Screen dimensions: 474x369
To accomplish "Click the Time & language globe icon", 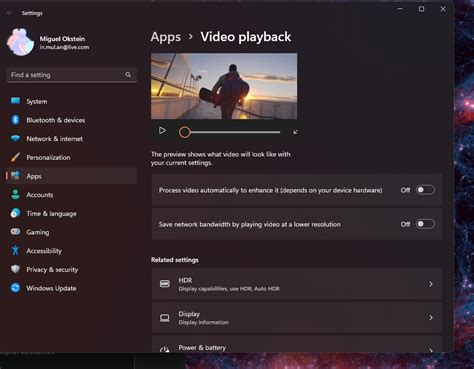I will [15, 213].
